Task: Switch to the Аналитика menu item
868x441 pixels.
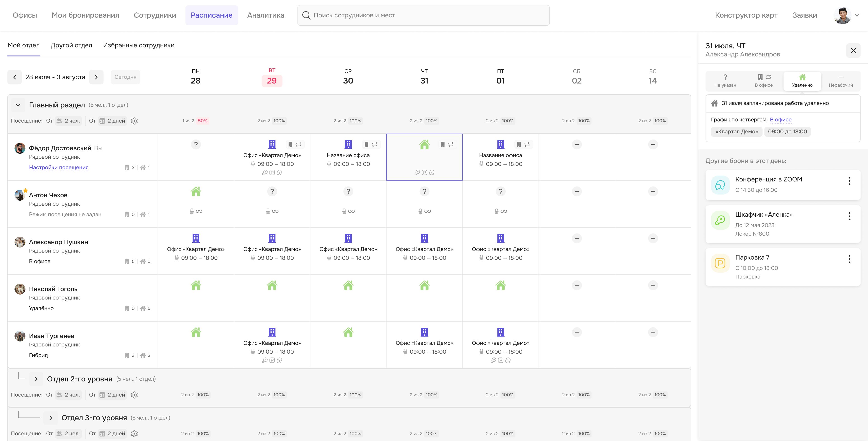Action: tap(266, 15)
